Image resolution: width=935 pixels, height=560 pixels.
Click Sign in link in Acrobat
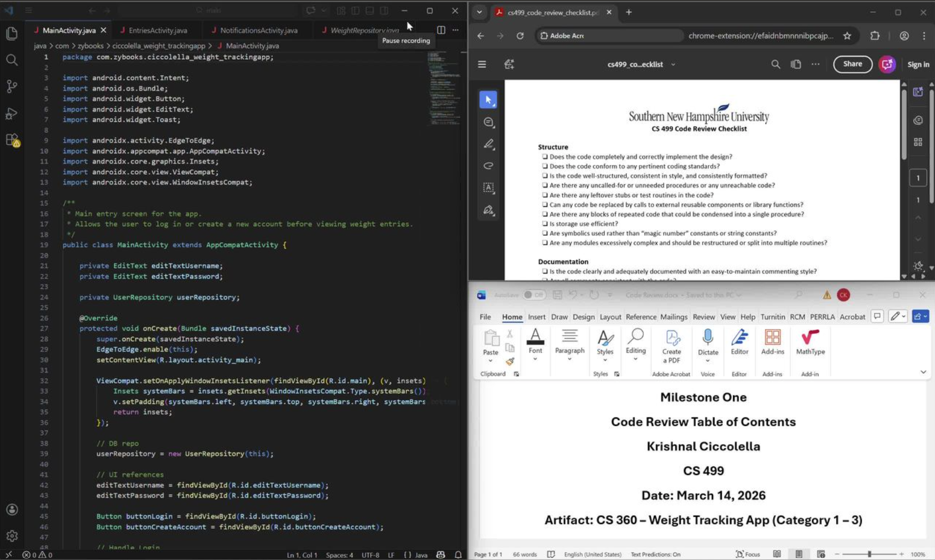[x=918, y=65]
